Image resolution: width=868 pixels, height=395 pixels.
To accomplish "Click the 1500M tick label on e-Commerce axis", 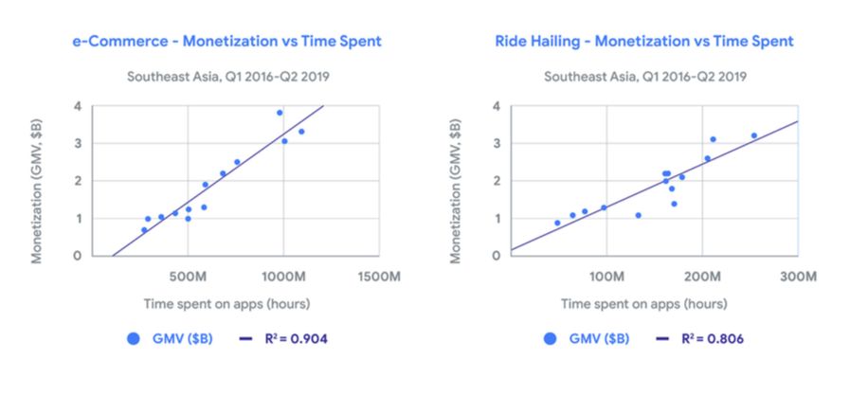I will [378, 276].
